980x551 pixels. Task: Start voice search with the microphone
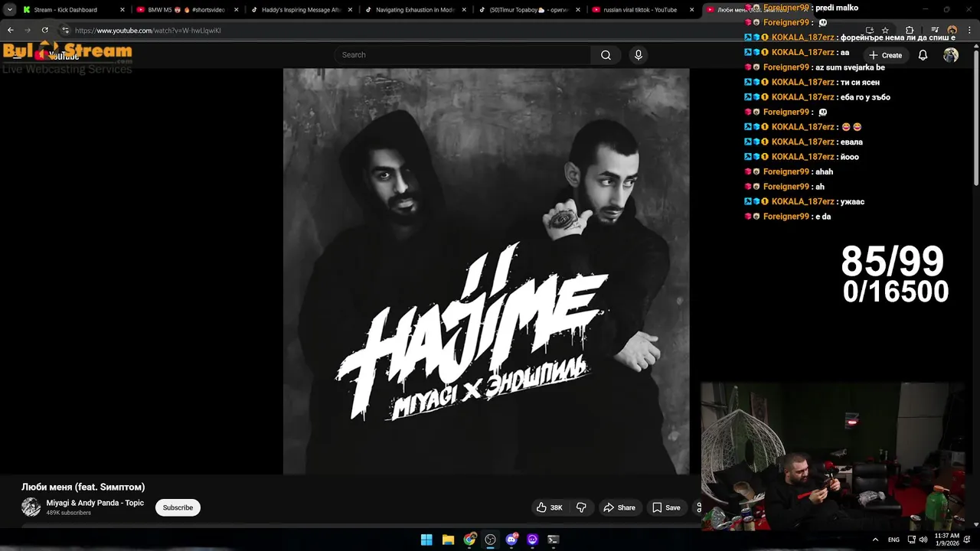pos(639,55)
